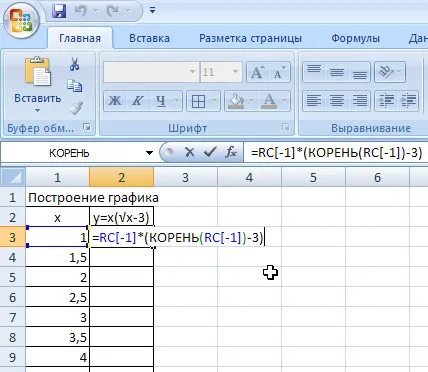
Task: Open the Буфер обмена dialog launcher
Action: [x=87, y=127]
